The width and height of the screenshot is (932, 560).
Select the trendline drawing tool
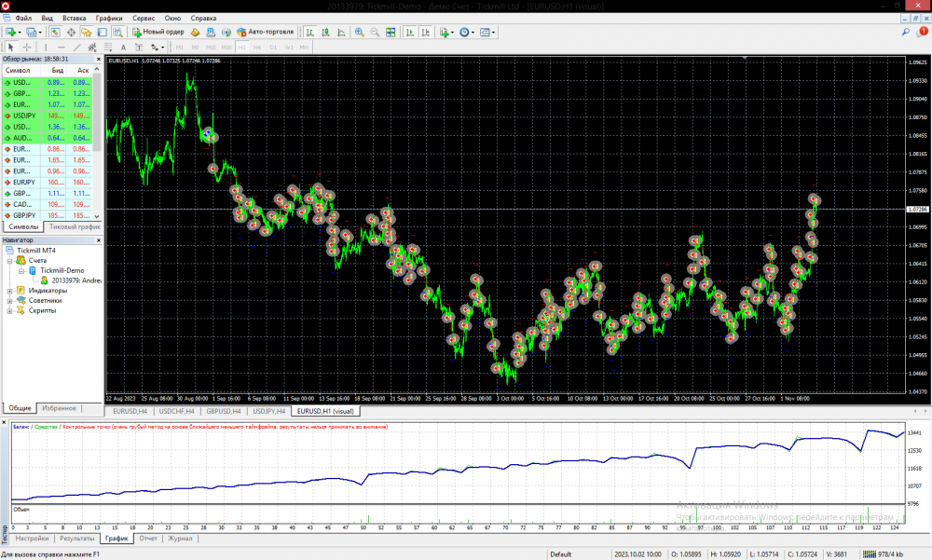(x=76, y=47)
